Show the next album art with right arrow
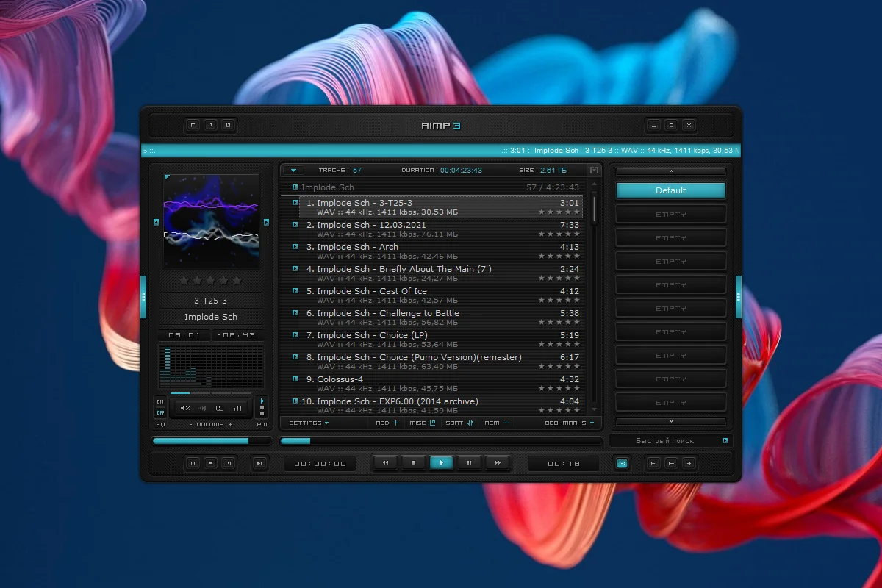The width and height of the screenshot is (882, 588). [266, 222]
